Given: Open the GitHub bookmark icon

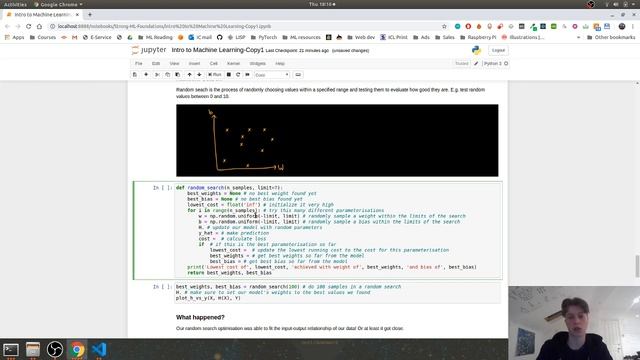Looking at the screenshot, I should (220, 37).
